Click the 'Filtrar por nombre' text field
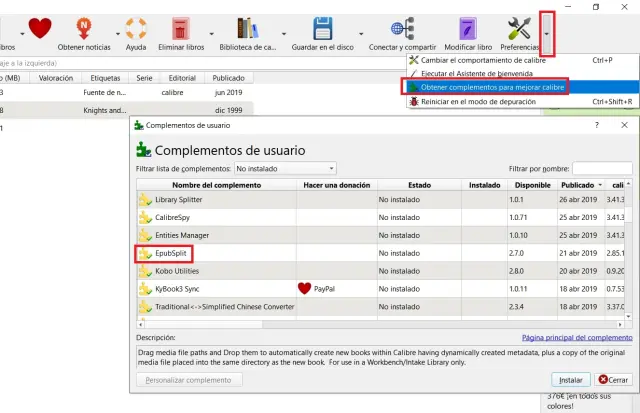 pyautogui.click(x=602, y=169)
